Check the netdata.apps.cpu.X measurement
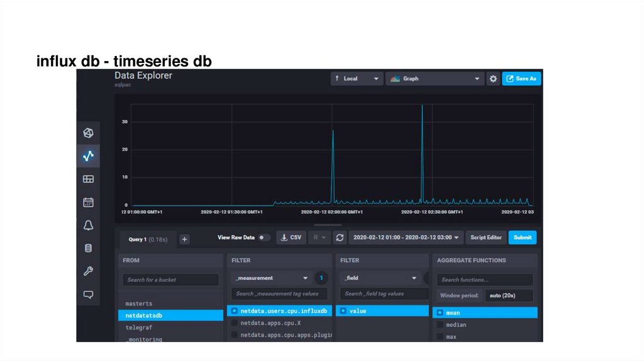This screenshot has width=644, height=361. pos(235,323)
